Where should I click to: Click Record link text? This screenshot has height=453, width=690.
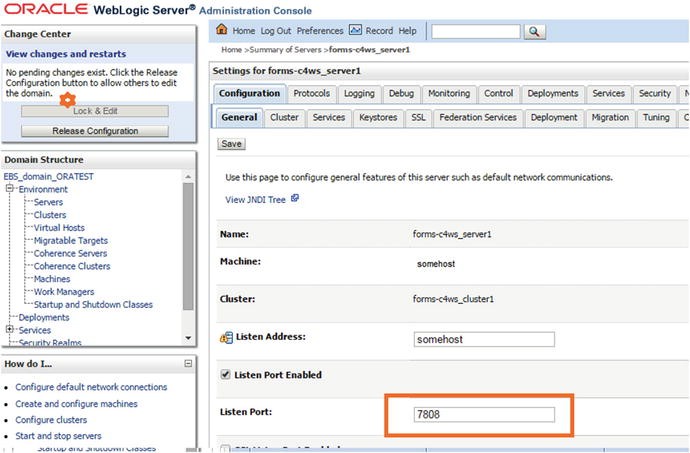[x=379, y=31]
